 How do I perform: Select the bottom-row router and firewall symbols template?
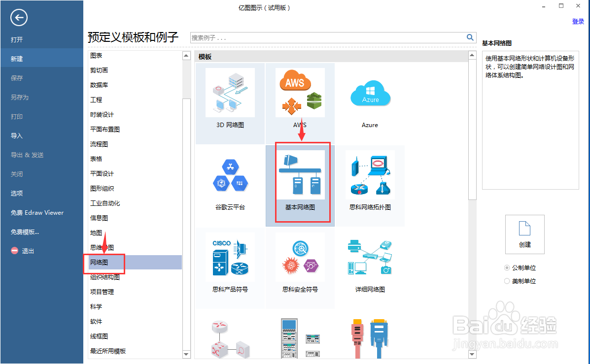[x=230, y=338]
